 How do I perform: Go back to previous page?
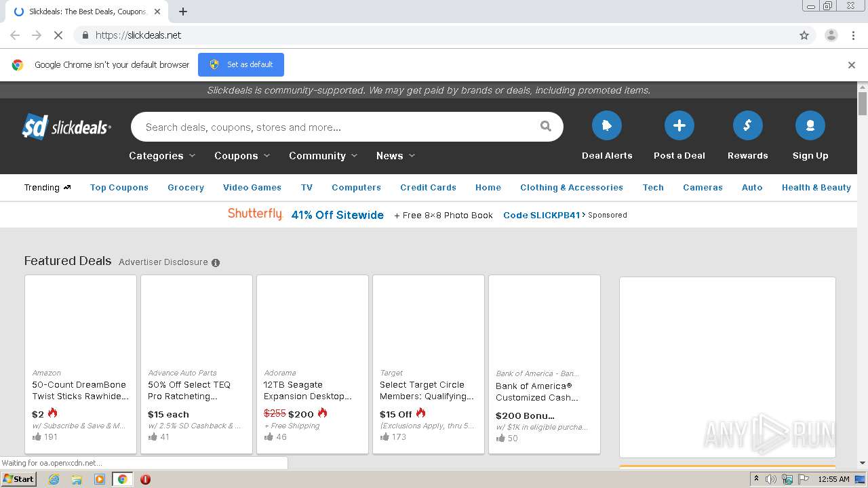15,35
